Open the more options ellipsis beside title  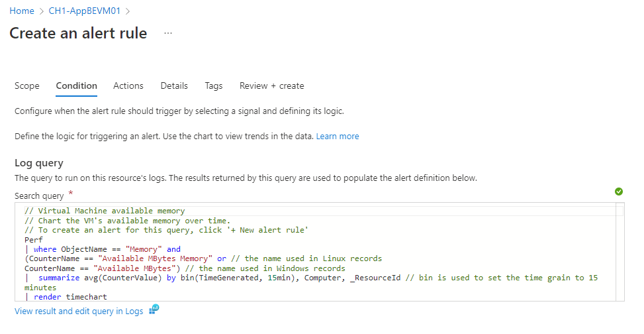coord(167,33)
